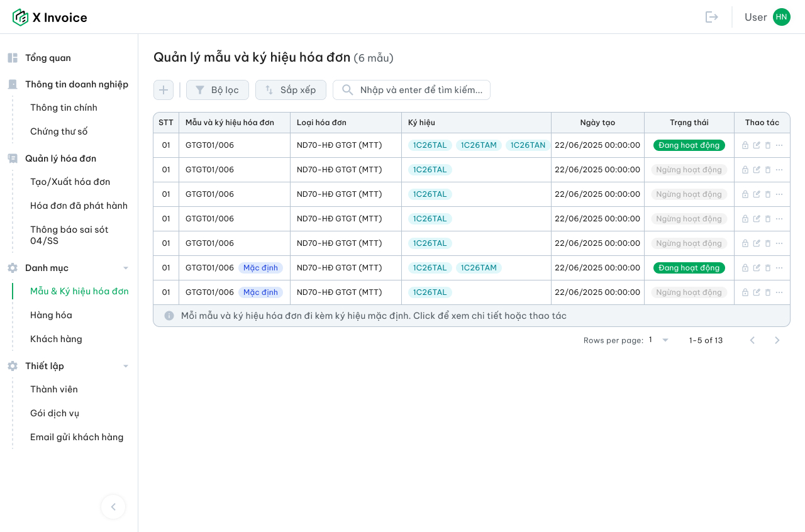Click the sidebar collapse arrow button

[x=113, y=507]
